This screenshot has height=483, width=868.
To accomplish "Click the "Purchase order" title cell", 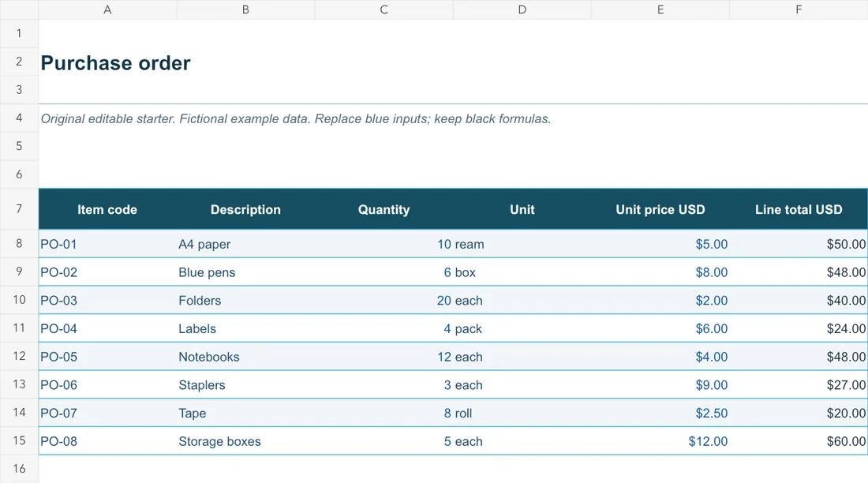I will pyautogui.click(x=115, y=62).
